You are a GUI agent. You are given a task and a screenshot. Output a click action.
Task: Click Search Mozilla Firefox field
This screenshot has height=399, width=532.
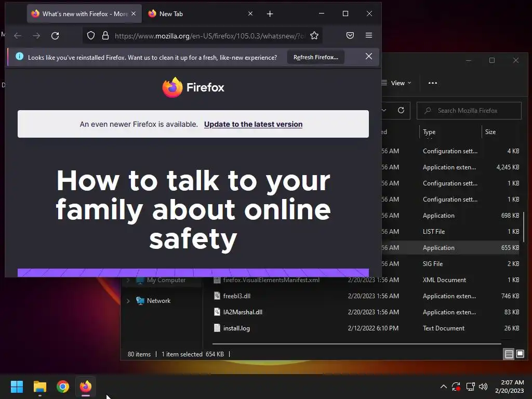click(469, 111)
